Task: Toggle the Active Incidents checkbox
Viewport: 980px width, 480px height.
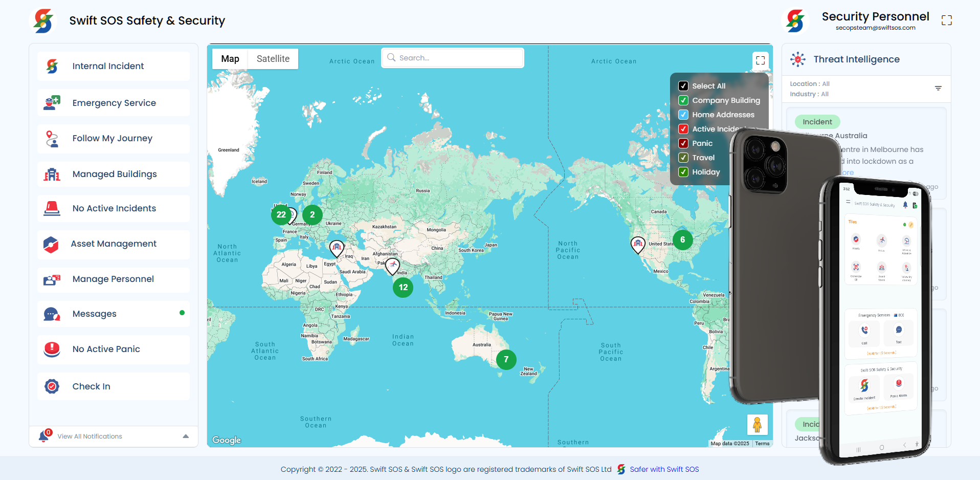Action: coord(683,129)
